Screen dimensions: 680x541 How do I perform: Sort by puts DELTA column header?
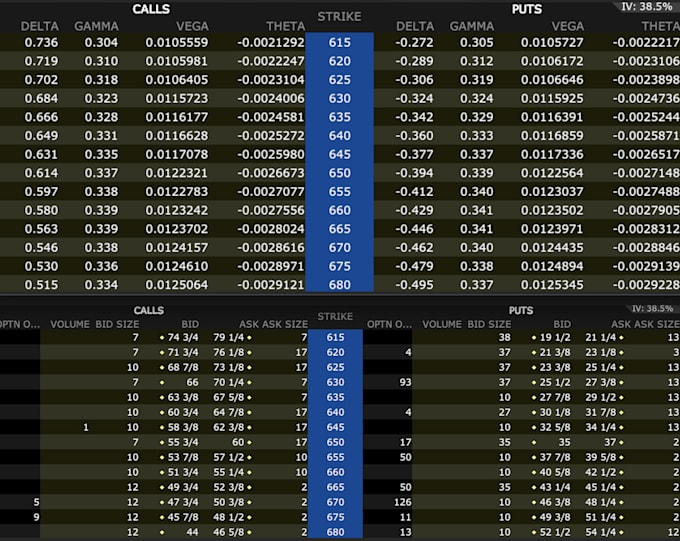point(415,26)
